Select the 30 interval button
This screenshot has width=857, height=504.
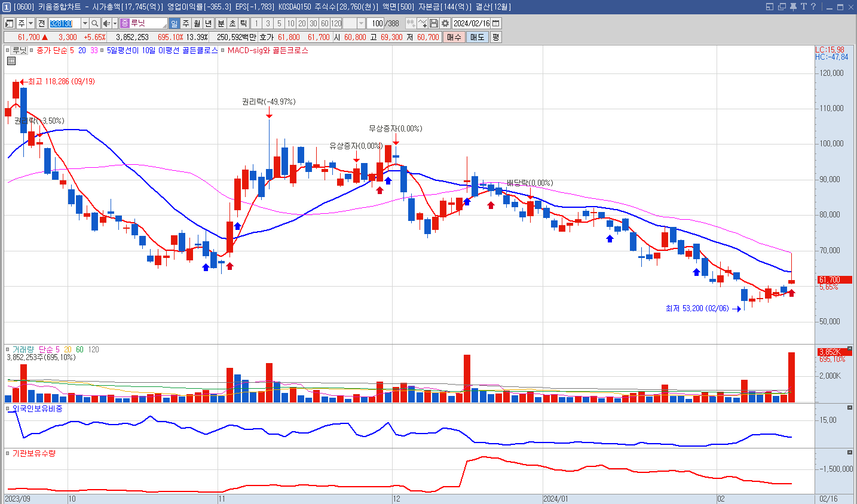tap(313, 23)
